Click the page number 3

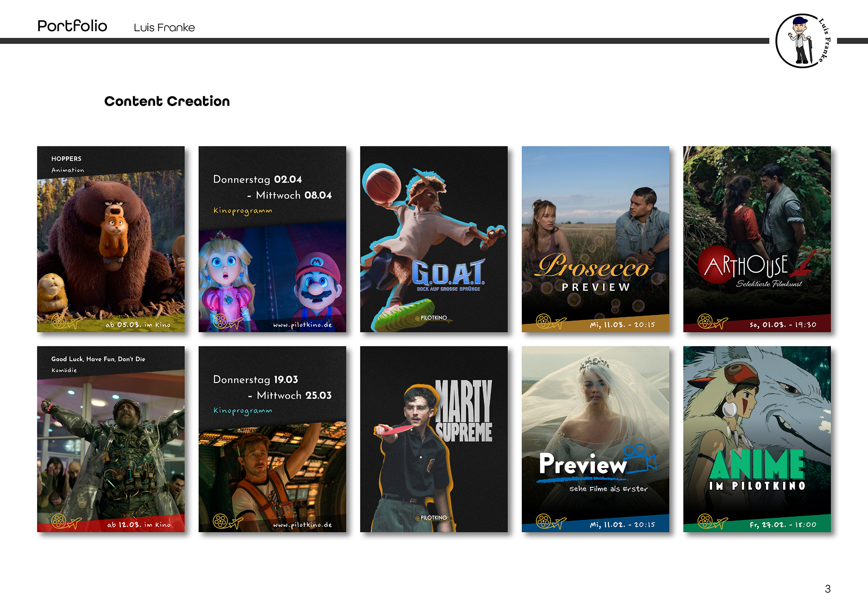tap(827, 589)
